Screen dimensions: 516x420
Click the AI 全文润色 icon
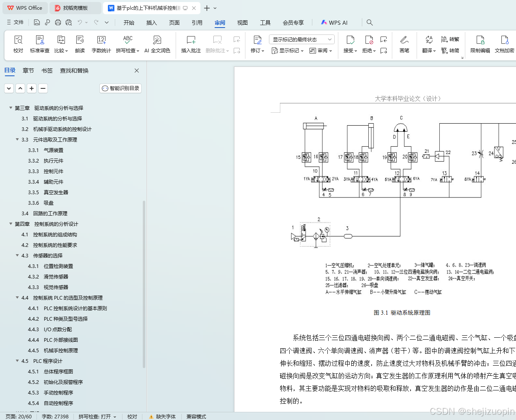pos(157,44)
